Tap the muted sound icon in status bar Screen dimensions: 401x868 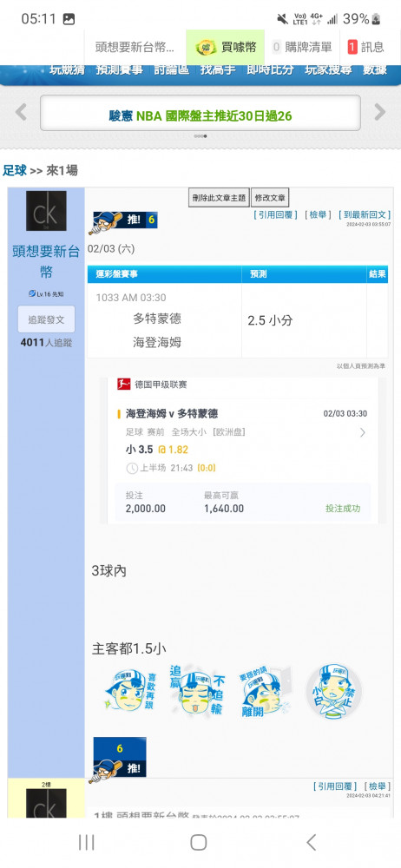click(x=282, y=19)
